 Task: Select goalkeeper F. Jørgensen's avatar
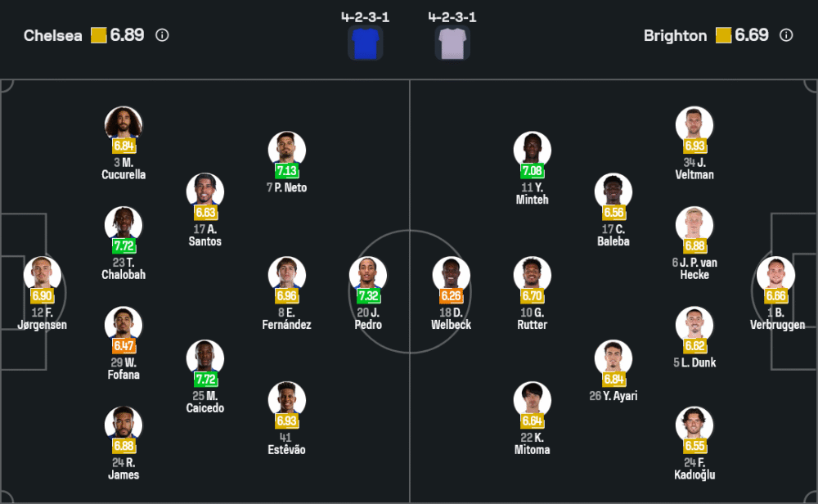coord(42,274)
